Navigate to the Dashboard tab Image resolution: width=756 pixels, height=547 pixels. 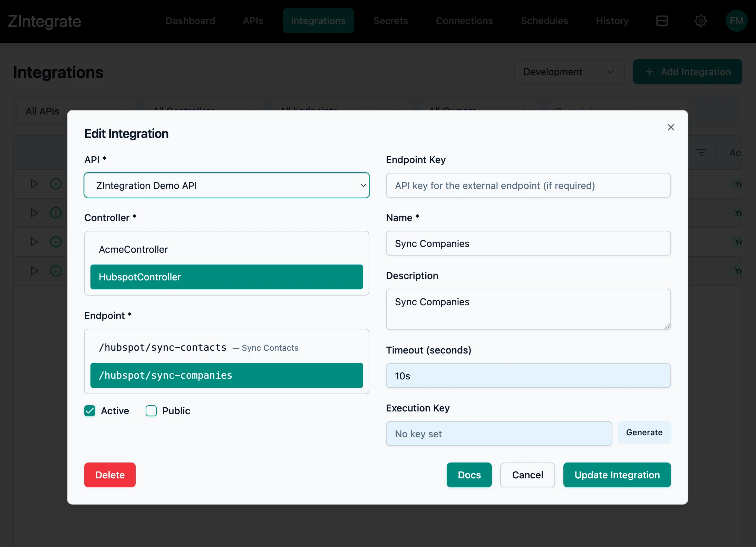(190, 21)
